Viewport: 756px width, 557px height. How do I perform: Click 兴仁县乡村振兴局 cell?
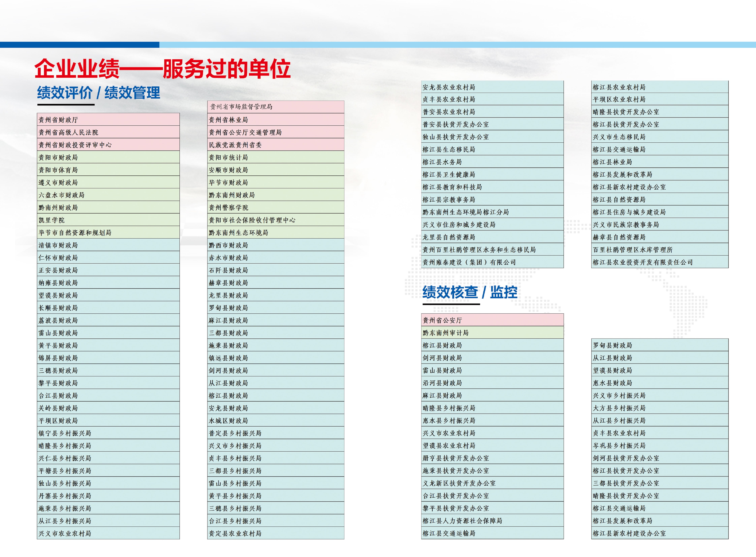(108, 458)
